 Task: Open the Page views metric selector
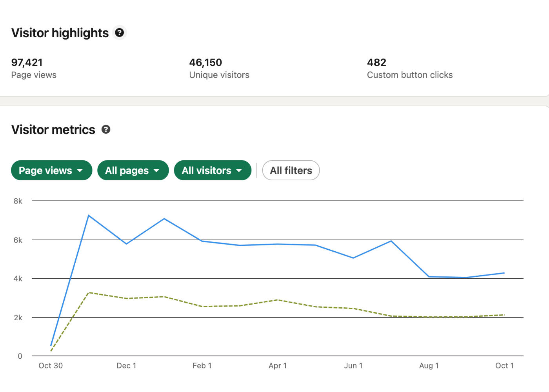pos(51,170)
